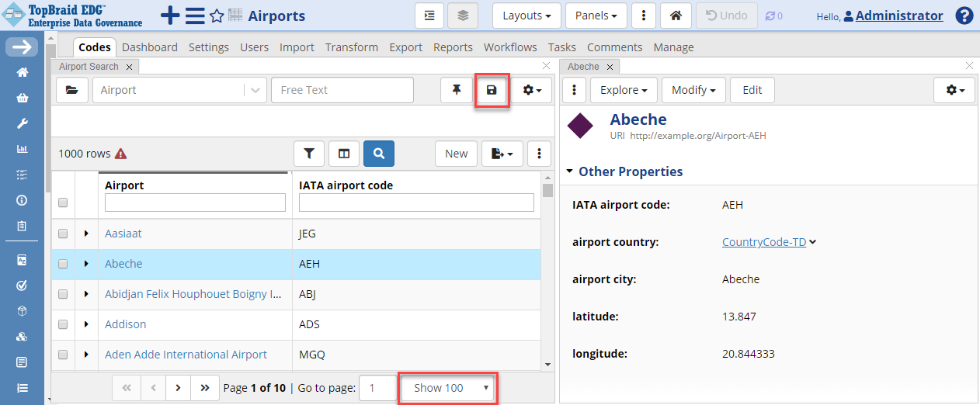Expand the Layouts dropdown menu

(x=526, y=16)
